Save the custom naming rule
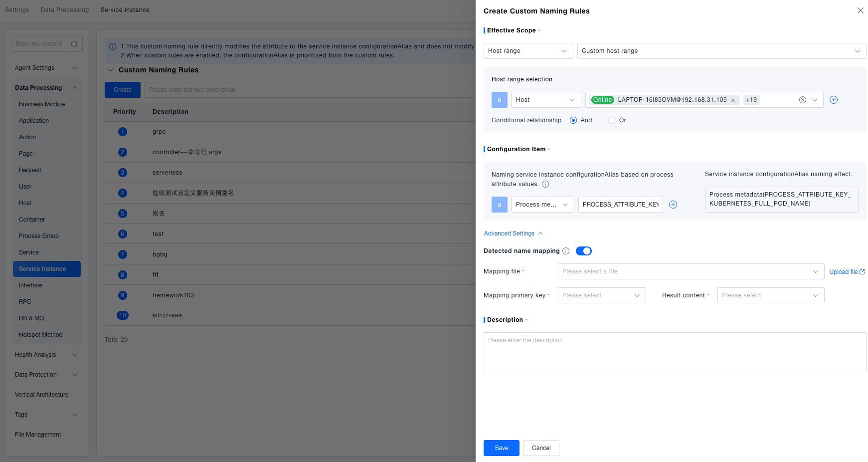 point(502,448)
